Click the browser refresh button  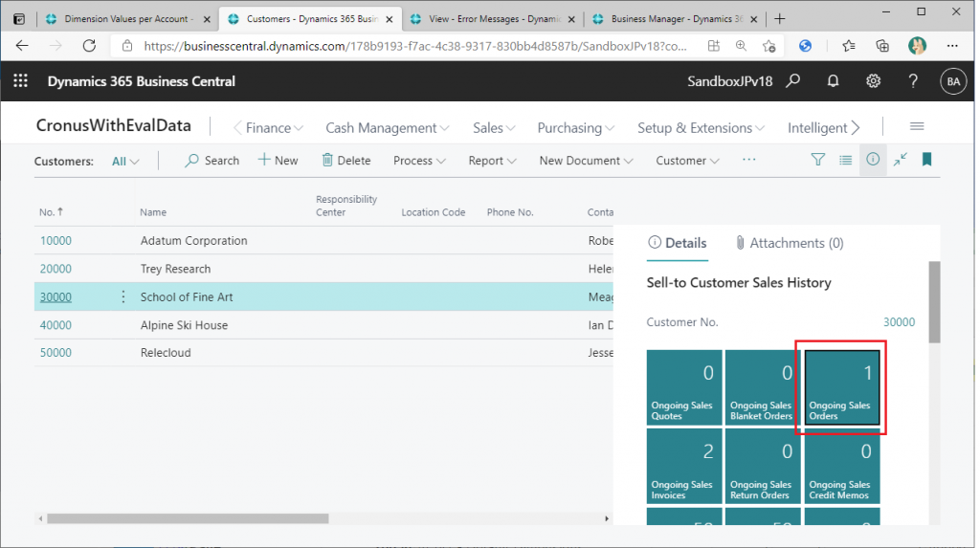[89, 46]
